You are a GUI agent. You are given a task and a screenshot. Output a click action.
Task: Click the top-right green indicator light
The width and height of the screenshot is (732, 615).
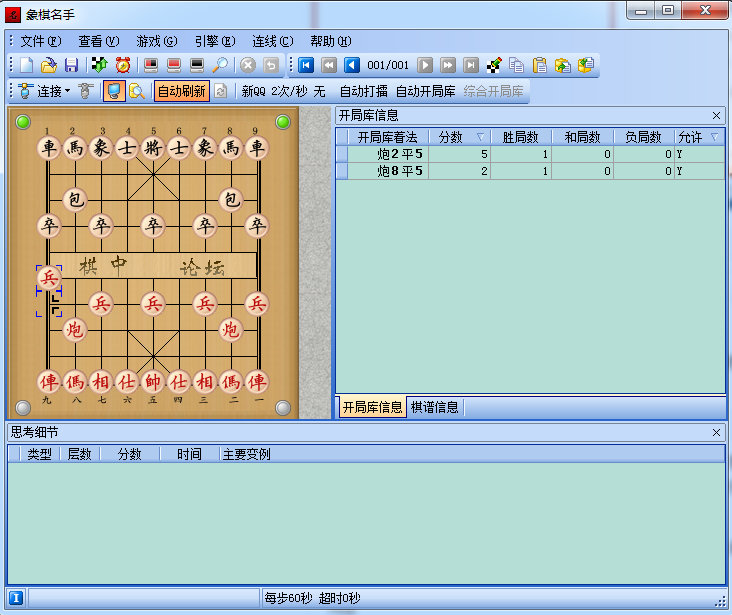pyautogui.click(x=282, y=122)
